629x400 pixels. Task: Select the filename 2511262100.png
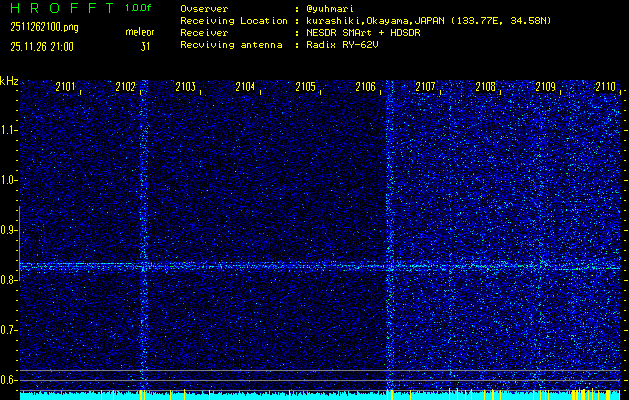click(x=44, y=27)
